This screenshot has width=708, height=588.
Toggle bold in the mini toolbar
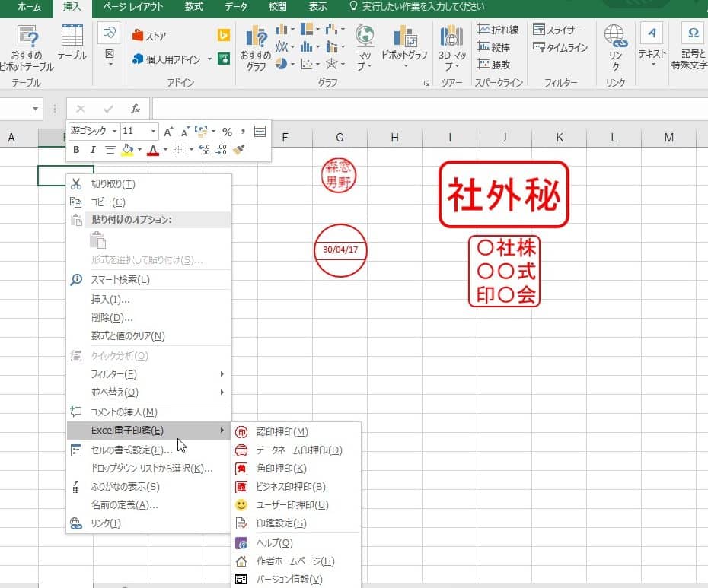pyautogui.click(x=76, y=150)
